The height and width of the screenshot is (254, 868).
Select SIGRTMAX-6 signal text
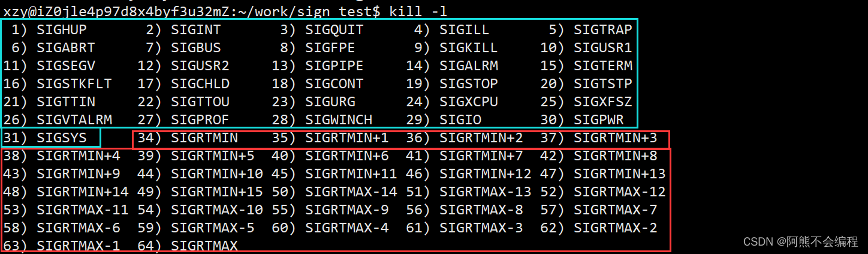[79, 228]
